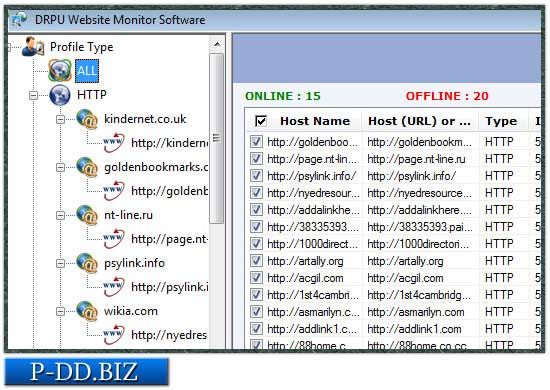Click http://goldenbookm... URL cell
550x390 pixels.
click(x=420, y=142)
